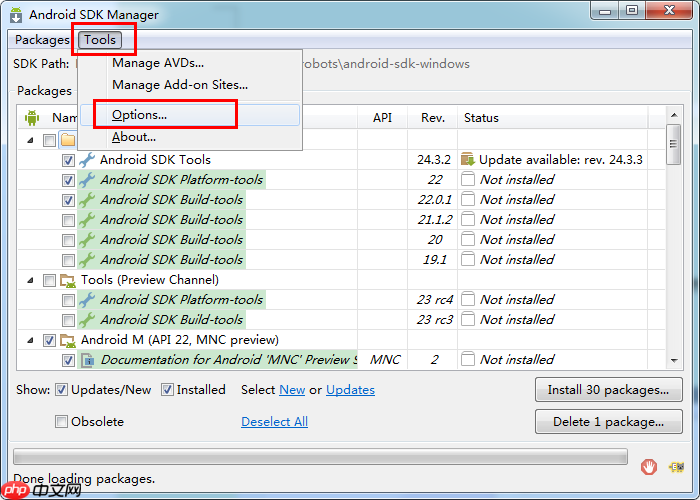Open the Tools menu

(x=100, y=40)
